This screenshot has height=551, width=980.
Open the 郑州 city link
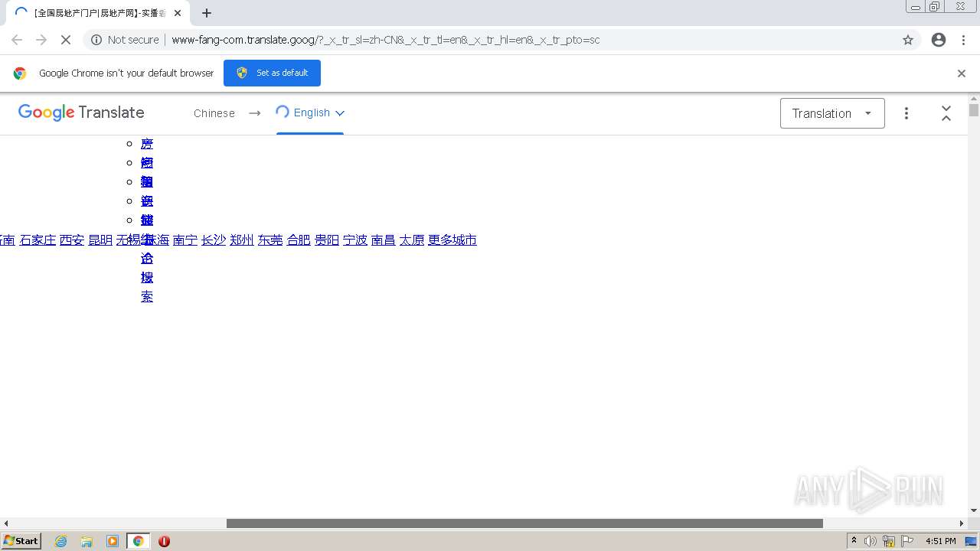(242, 240)
